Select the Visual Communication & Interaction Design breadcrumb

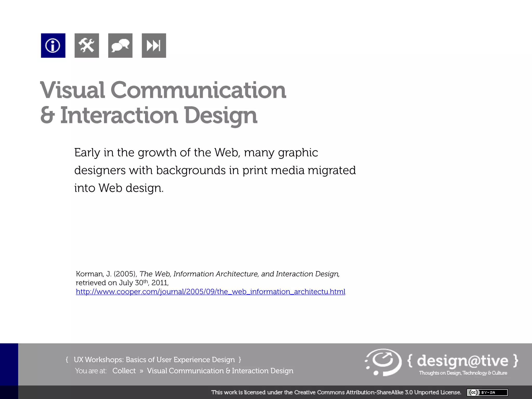click(x=220, y=371)
